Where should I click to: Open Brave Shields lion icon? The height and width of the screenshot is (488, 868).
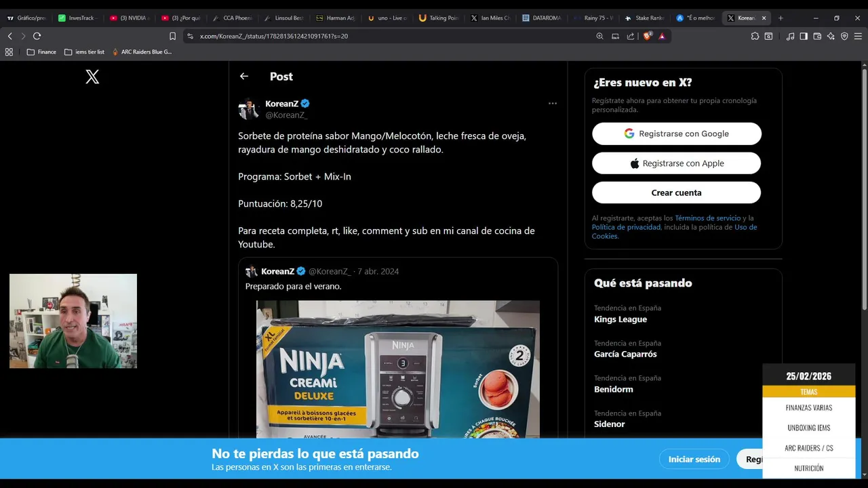[x=647, y=36]
